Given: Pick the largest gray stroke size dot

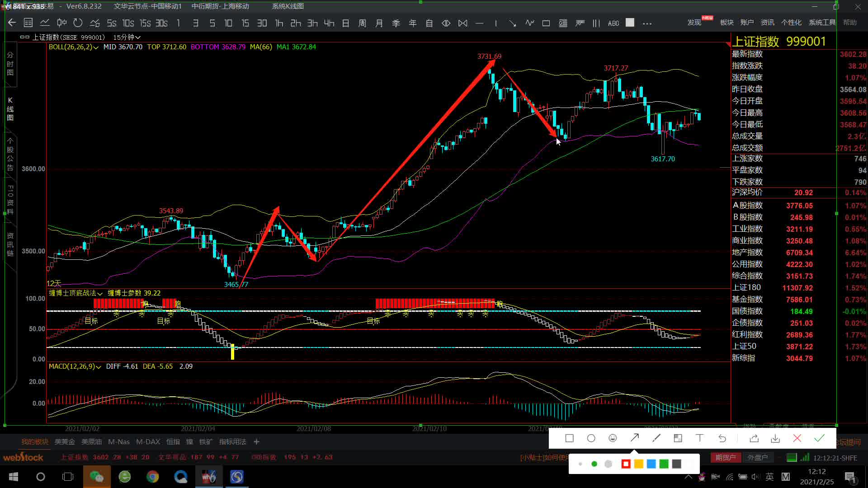Looking at the screenshot, I should (x=609, y=464).
